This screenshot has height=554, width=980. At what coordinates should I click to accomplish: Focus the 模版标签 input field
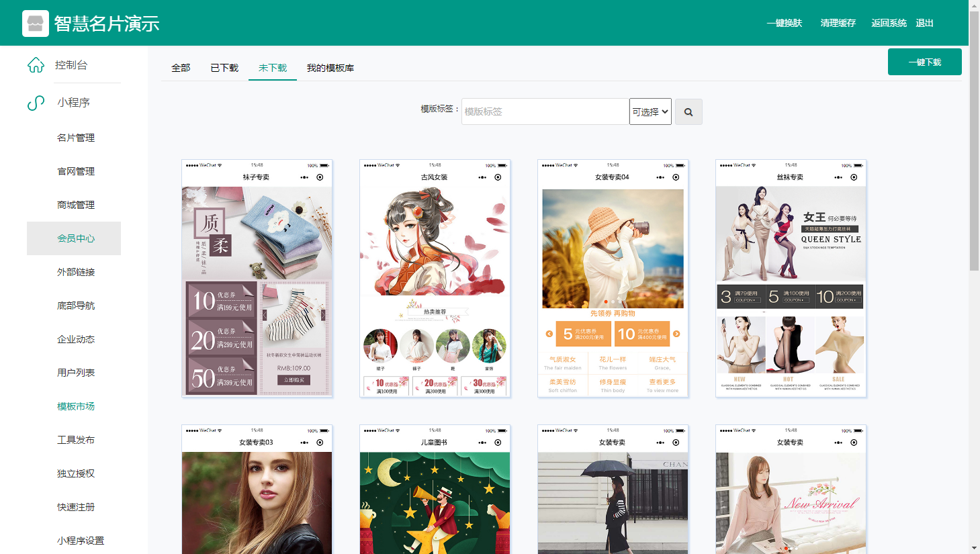tap(545, 111)
